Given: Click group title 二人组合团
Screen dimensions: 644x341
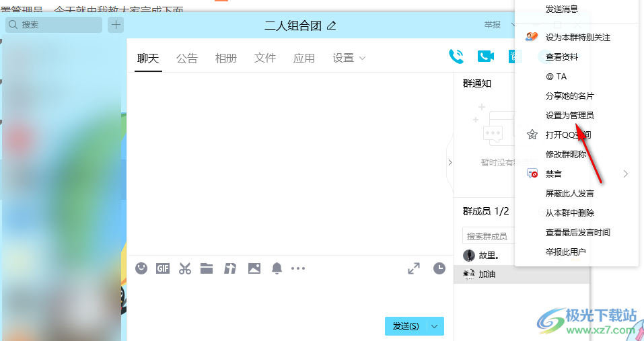Looking at the screenshot, I should pos(293,26).
